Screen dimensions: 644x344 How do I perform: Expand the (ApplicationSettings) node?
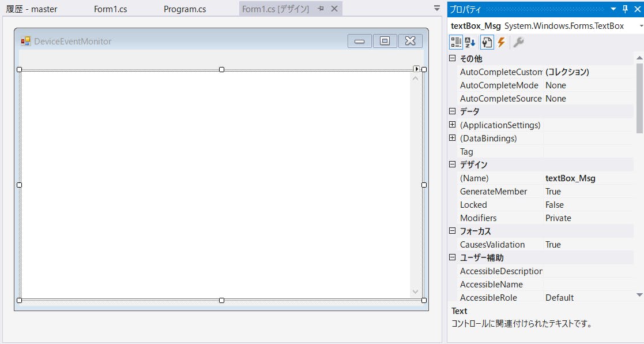point(452,125)
